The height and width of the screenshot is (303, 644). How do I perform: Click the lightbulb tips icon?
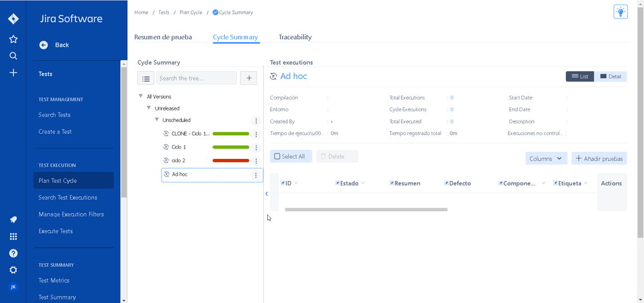coord(620,12)
